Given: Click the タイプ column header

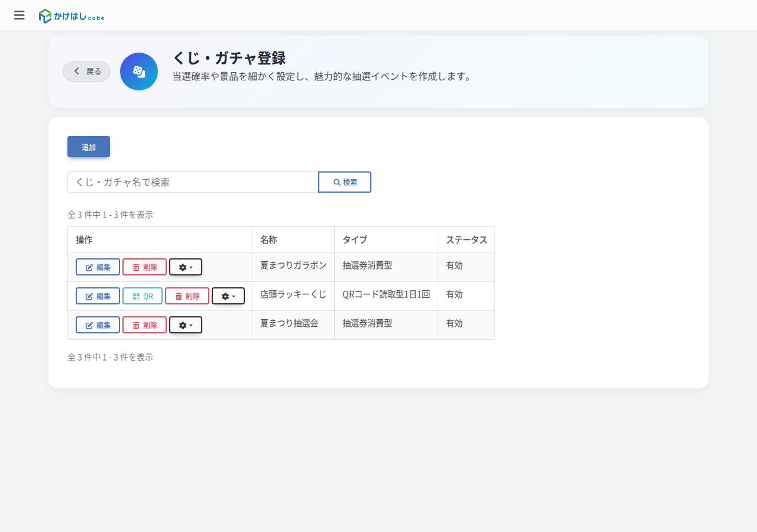Looking at the screenshot, I should pos(386,239).
